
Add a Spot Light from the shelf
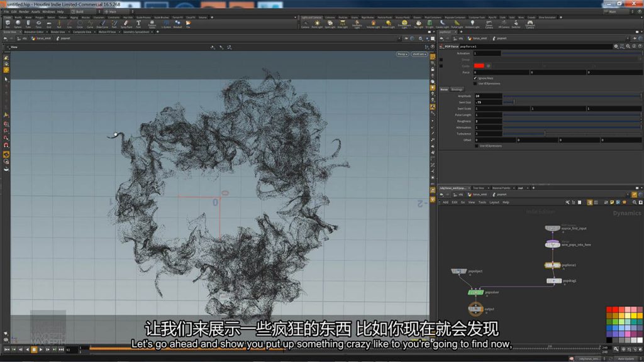330,25
